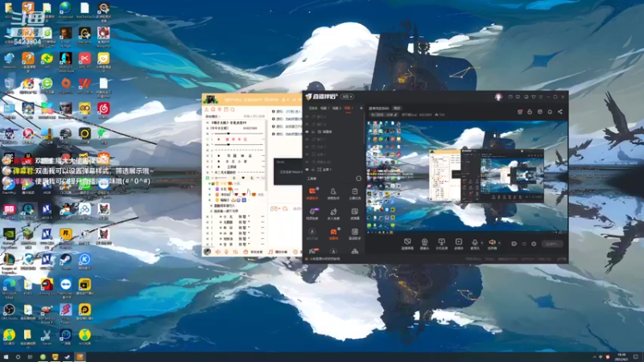The width and height of the screenshot is (644, 362).
Task: Open the task checklist toolbox icon in Huya
Action: pos(354,193)
